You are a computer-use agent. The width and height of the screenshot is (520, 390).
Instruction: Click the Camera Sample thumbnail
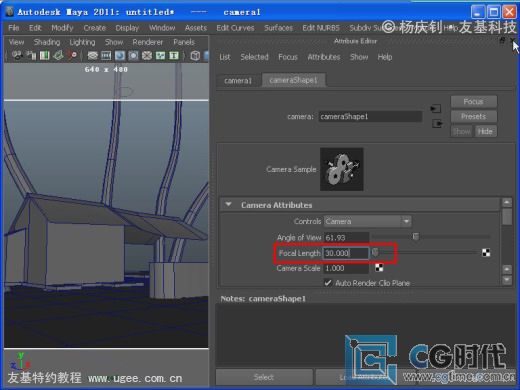[342, 169]
